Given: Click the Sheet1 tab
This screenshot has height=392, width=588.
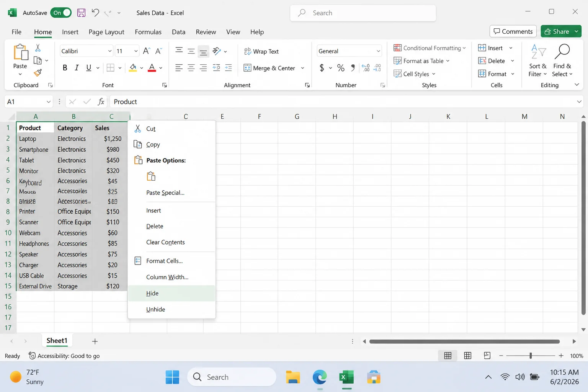Looking at the screenshot, I should [x=57, y=341].
